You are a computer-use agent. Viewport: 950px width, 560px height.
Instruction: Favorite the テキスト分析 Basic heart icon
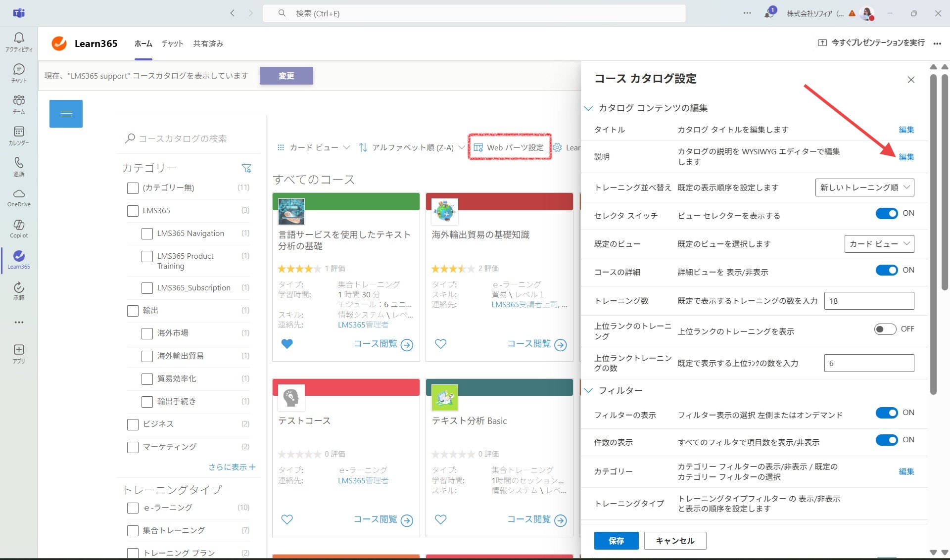click(x=440, y=519)
